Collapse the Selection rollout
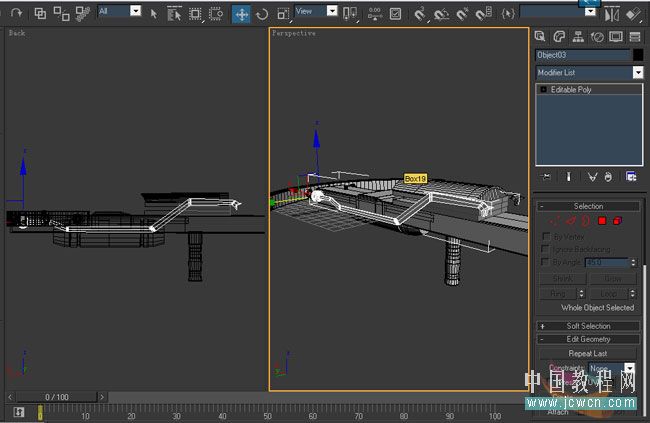Image resolution: width=650 pixels, height=423 pixels. click(x=588, y=206)
